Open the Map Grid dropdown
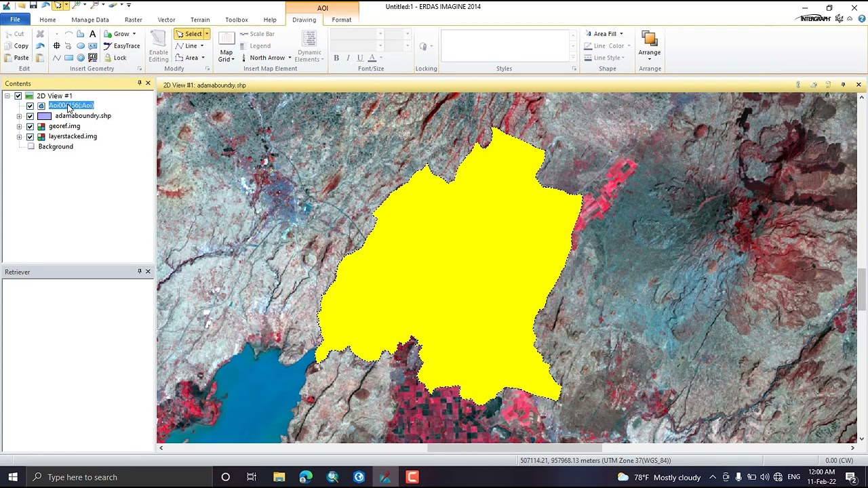 point(226,47)
